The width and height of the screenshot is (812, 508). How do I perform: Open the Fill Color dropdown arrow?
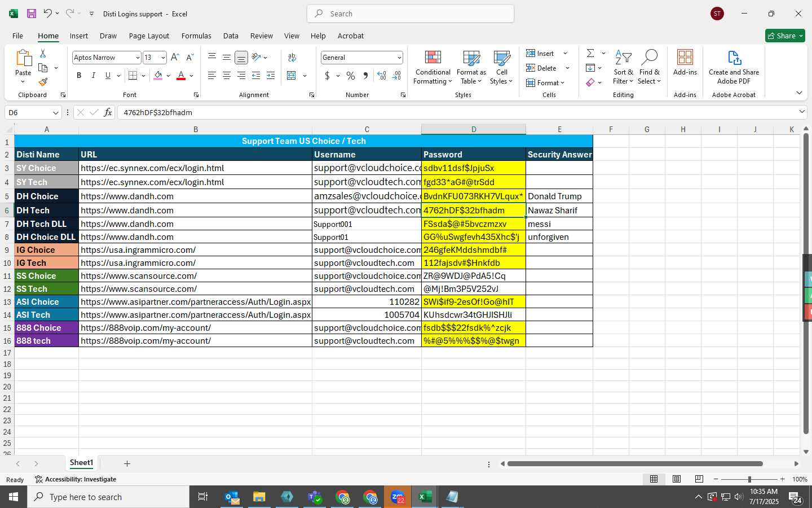coord(168,76)
